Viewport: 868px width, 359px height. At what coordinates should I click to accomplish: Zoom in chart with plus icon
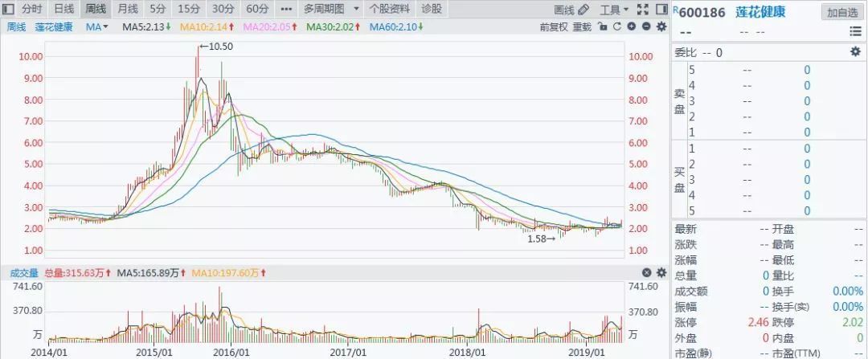(632, 27)
